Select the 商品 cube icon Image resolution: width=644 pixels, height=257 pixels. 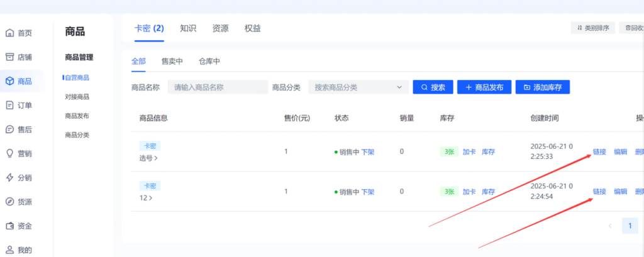click(9, 81)
